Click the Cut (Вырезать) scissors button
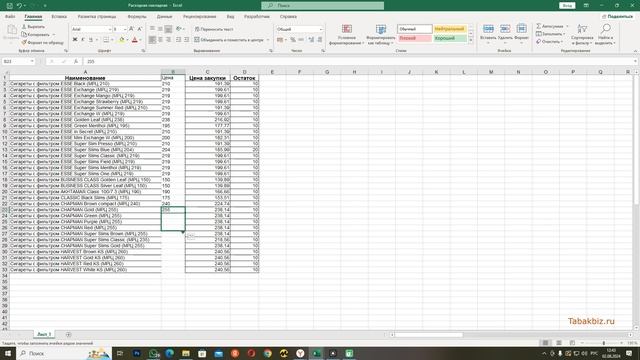This screenshot has height=360, width=640. [33, 27]
